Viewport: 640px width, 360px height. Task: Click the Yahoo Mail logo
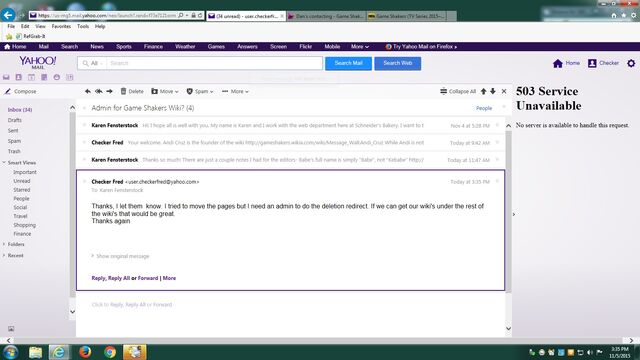coord(38,62)
